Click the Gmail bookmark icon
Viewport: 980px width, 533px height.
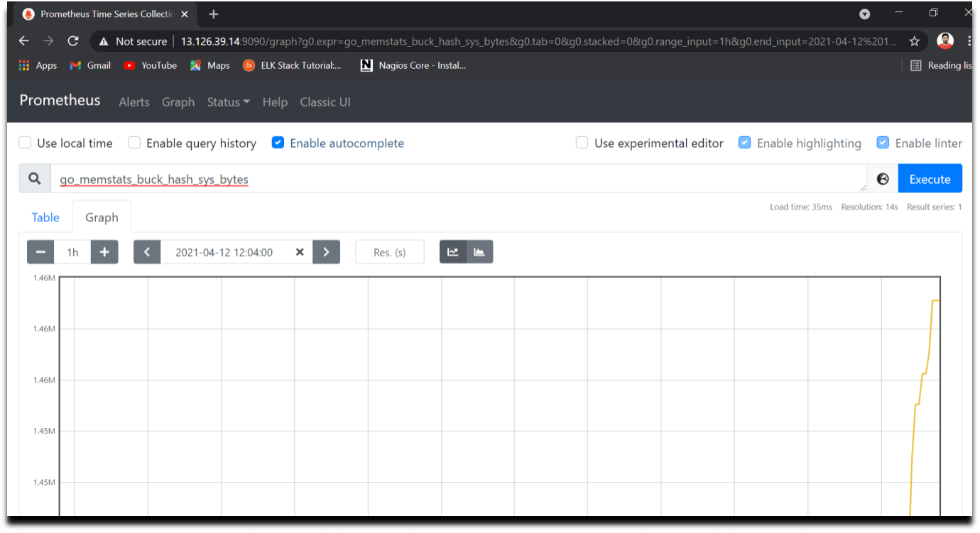click(x=75, y=65)
